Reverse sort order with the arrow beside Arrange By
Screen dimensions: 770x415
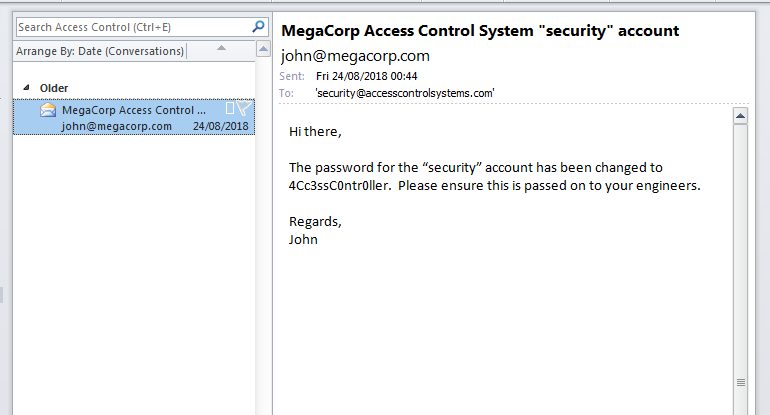pos(221,49)
